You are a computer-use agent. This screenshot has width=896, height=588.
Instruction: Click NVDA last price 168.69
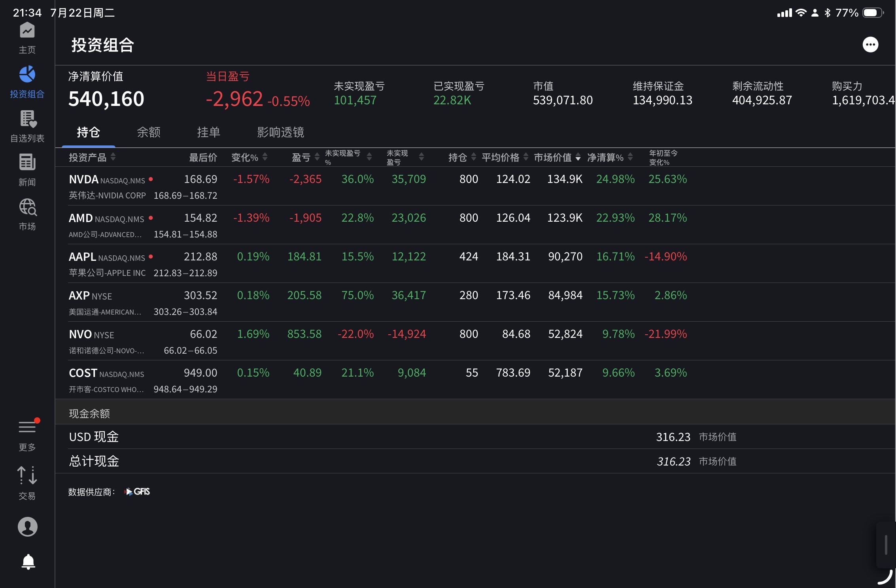click(x=200, y=179)
